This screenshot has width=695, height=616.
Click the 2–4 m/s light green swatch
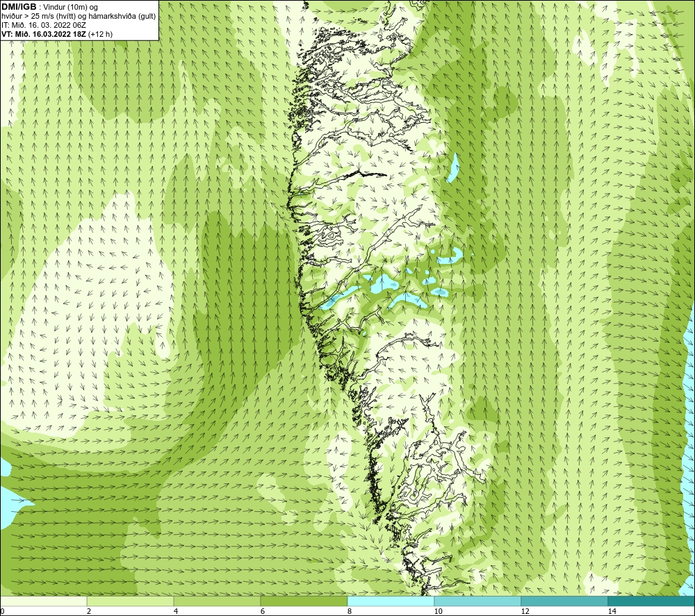click(x=131, y=601)
